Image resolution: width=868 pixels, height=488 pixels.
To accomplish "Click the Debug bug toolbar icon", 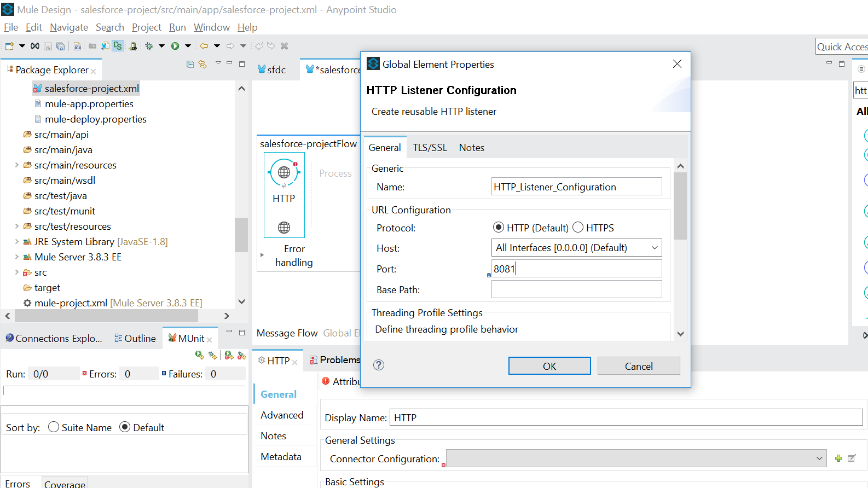I will [x=149, y=46].
